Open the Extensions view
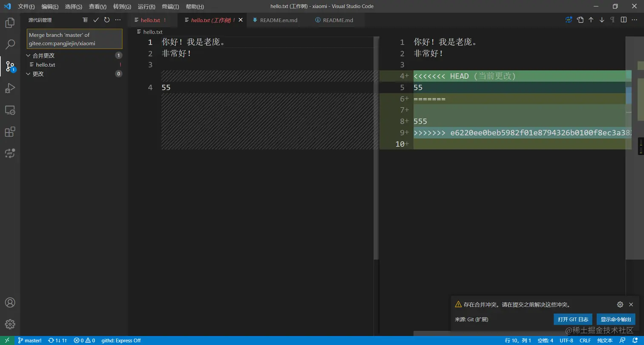 coord(10,132)
